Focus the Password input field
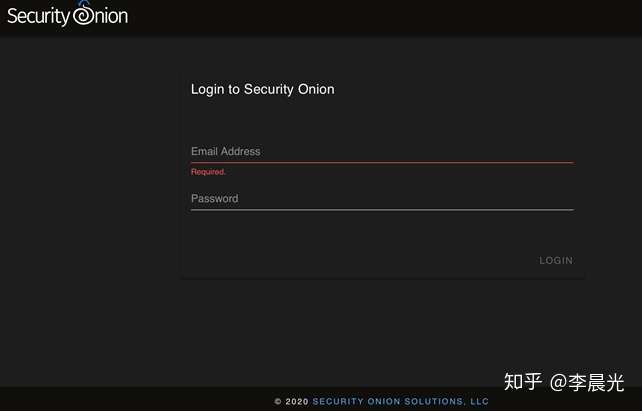This screenshot has width=642, height=411. (381, 198)
